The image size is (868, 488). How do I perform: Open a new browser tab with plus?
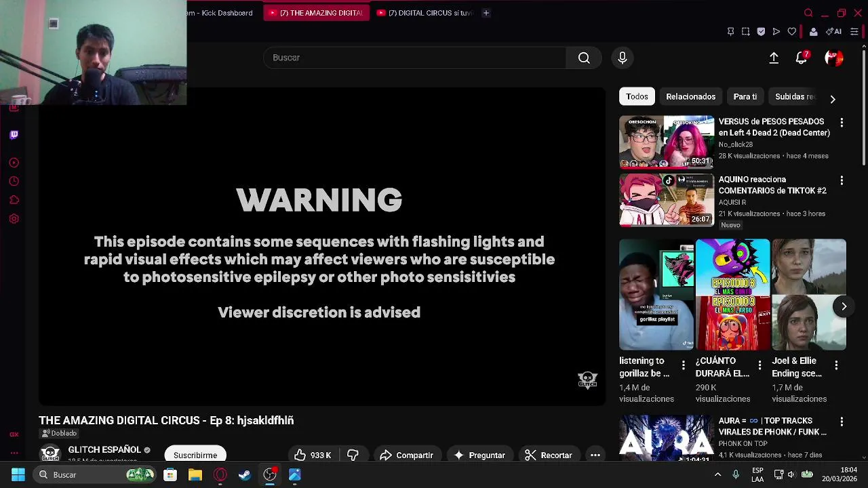click(486, 13)
